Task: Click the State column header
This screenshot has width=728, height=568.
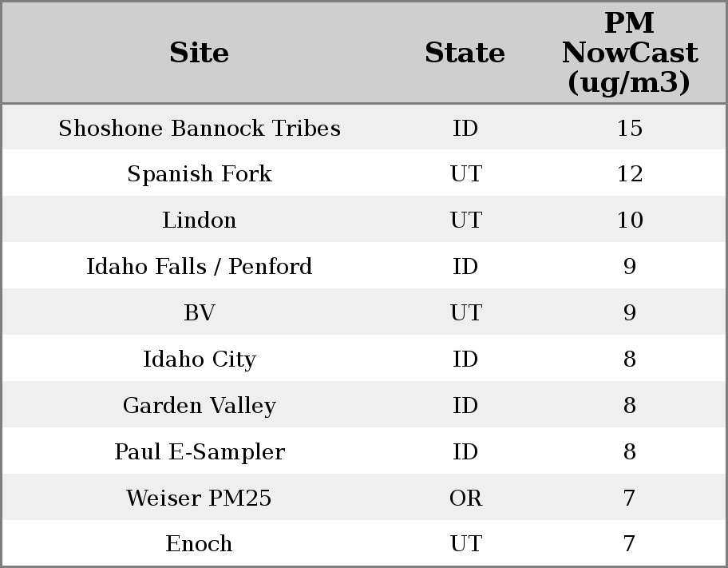Action: (x=465, y=53)
